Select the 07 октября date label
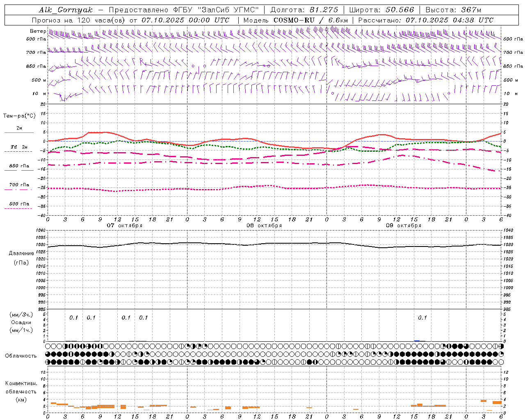Image resolution: width=525 pixels, height=420 pixels. coord(125,226)
